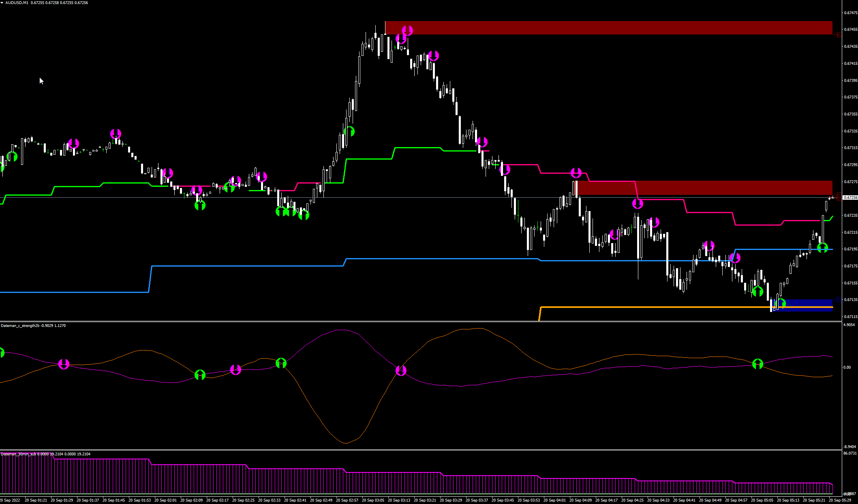Select the dark blue demand zone rectangle
Image resolution: width=858 pixels, height=504 pixels.
(x=807, y=303)
